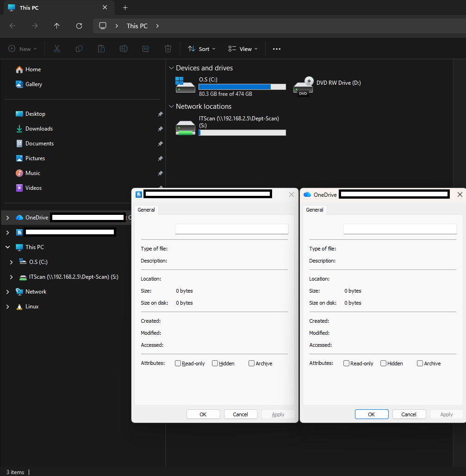Click This PC in the address bar

[137, 26]
